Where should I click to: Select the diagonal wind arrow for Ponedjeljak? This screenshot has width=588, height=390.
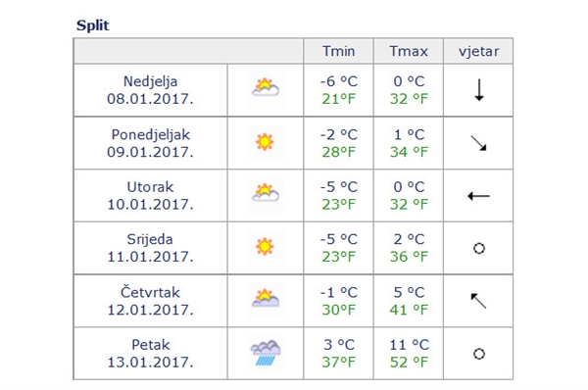478,143
